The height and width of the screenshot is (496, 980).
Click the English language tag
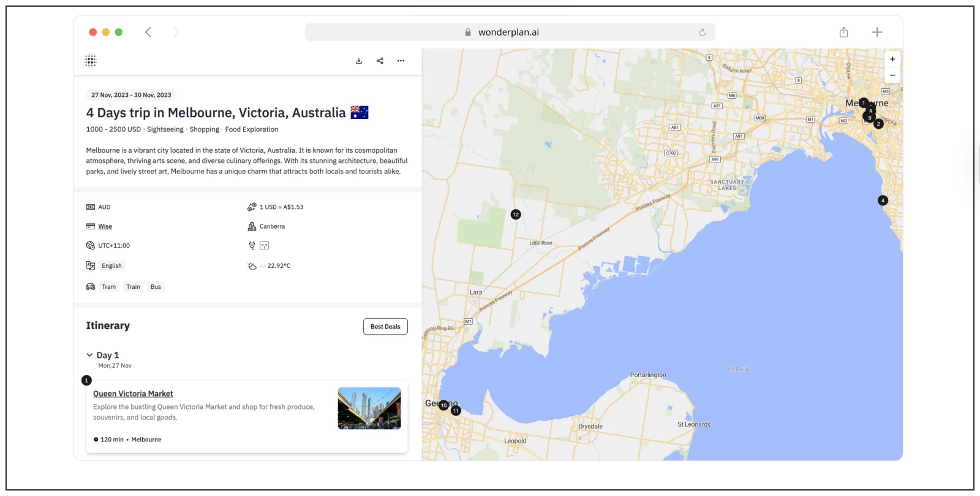[111, 266]
